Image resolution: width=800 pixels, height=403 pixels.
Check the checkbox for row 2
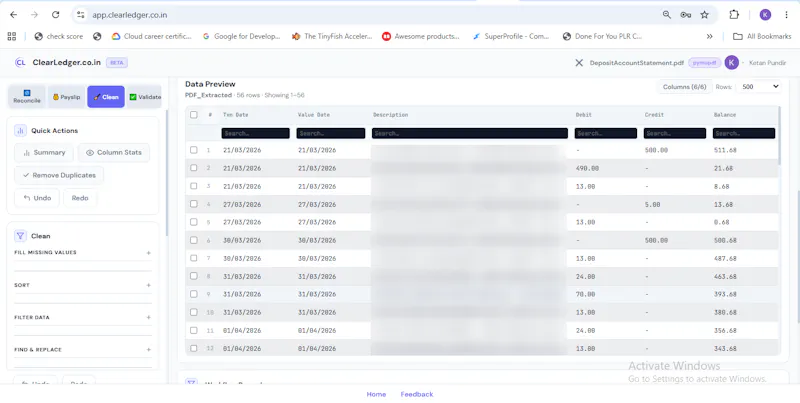[194, 168]
